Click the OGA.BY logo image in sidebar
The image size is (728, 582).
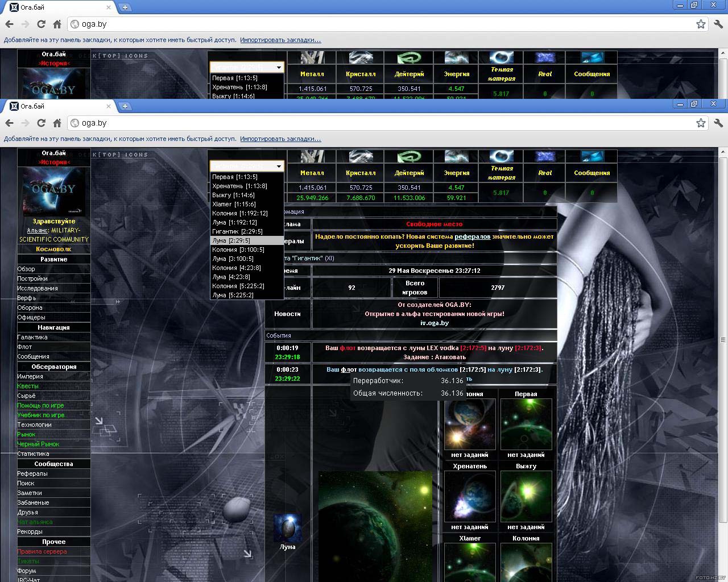tap(53, 191)
